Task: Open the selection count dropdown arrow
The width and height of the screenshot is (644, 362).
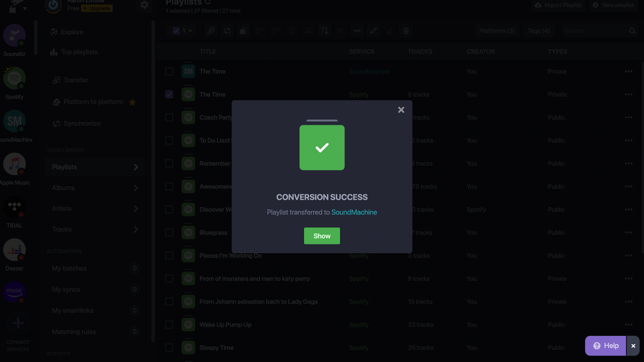Action: click(190, 31)
